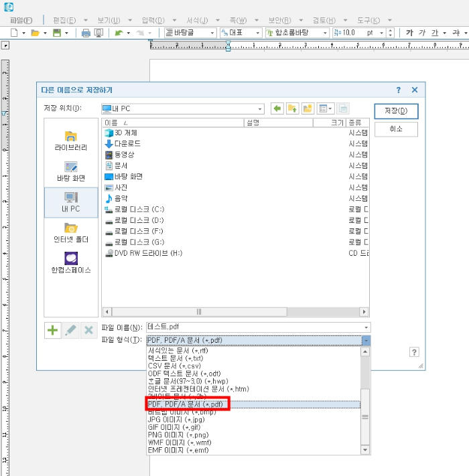The width and height of the screenshot is (469, 476).
Task: Open the 서식(J) menu
Action: [197, 20]
